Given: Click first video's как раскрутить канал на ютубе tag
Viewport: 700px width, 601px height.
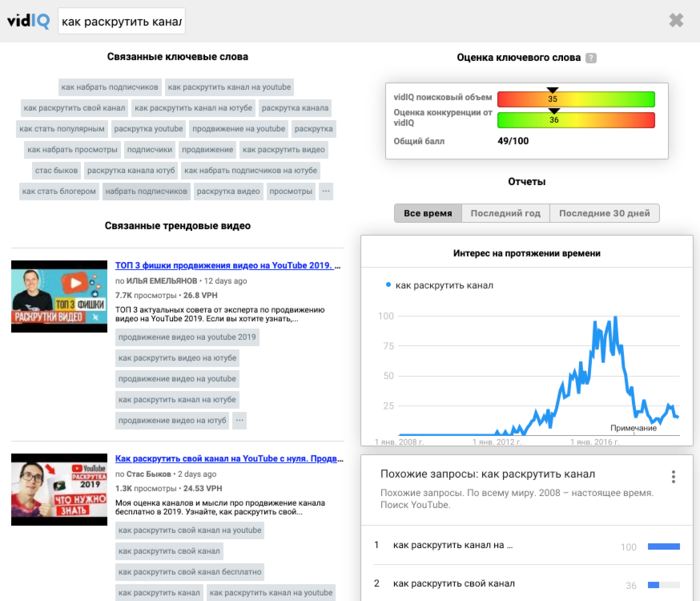Looking at the screenshot, I should [x=177, y=400].
